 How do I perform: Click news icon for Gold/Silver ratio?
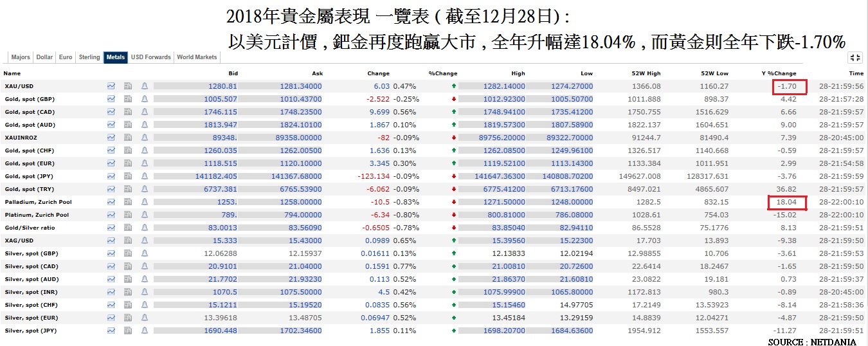(x=128, y=228)
